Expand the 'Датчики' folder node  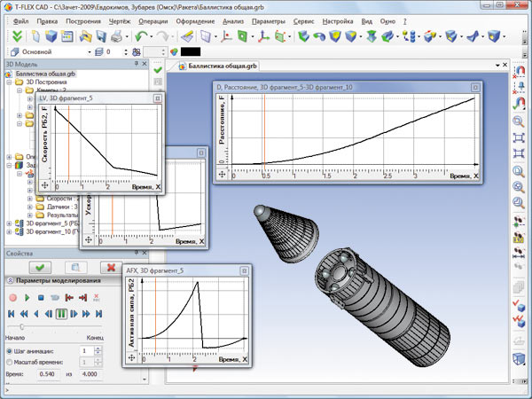point(30,207)
